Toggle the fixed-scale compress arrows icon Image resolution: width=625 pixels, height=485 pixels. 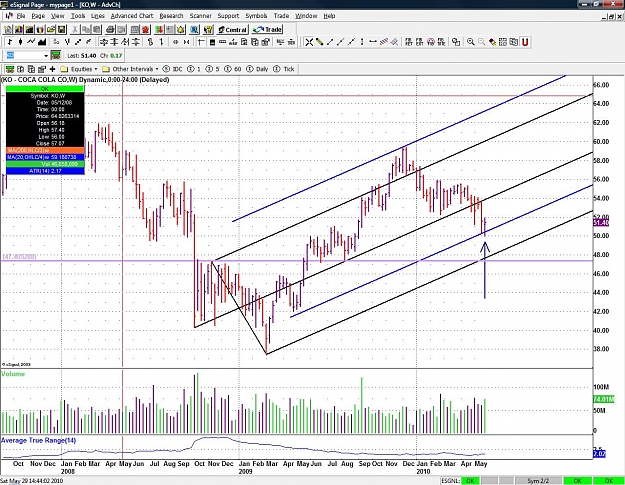click(x=186, y=42)
